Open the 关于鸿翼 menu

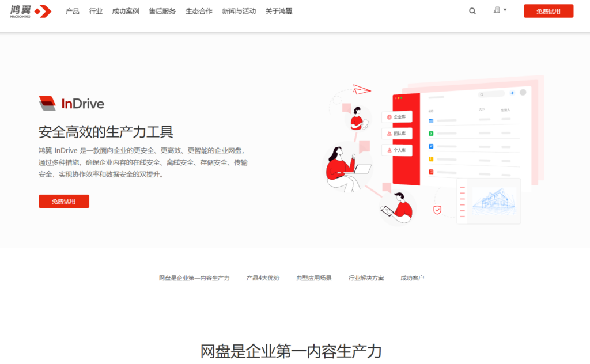pyautogui.click(x=279, y=12)
